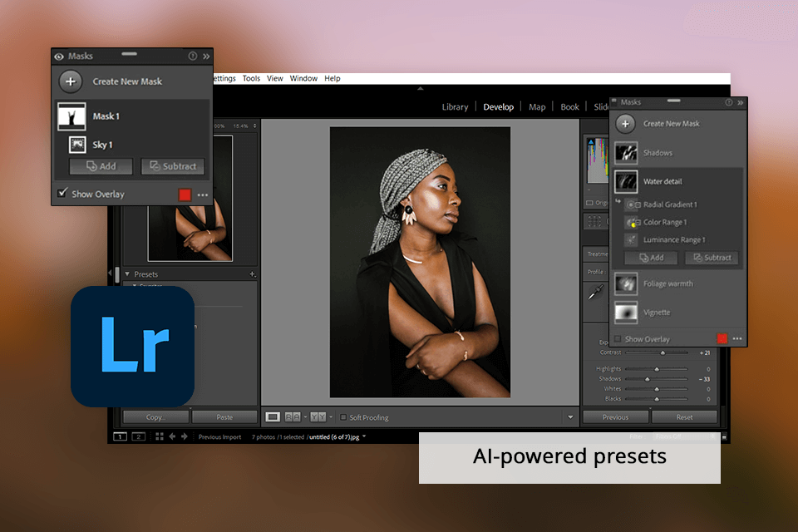Screen dimensions: 798x532
Task: Click the Paste button
Action: 224,417
